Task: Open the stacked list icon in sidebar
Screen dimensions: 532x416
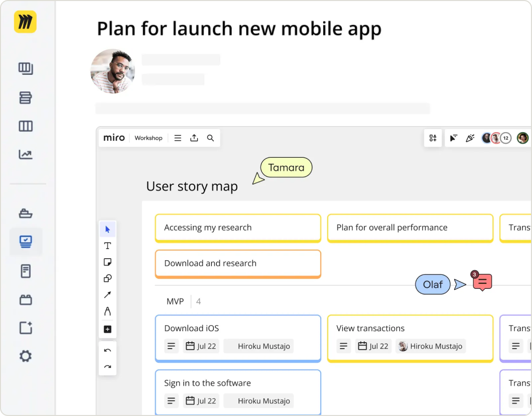Action: pyautogui.click(x=26, y=98)
